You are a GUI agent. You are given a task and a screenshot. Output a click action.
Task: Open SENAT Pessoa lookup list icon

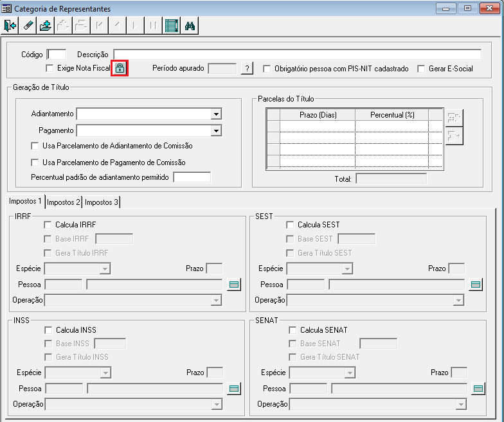478,389
